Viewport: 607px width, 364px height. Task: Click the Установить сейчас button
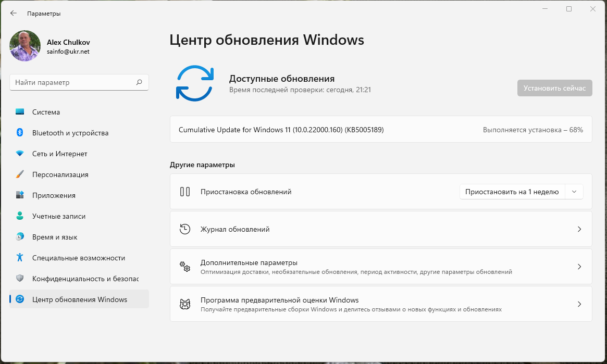pos(554,88)
